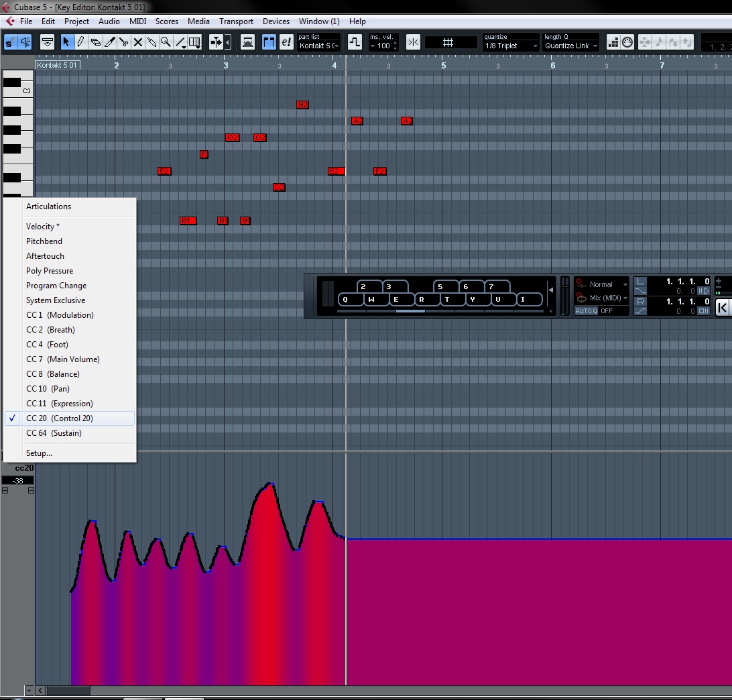Toggle Post-roll button in transport
732x700 pixels.
pos(703,311)
